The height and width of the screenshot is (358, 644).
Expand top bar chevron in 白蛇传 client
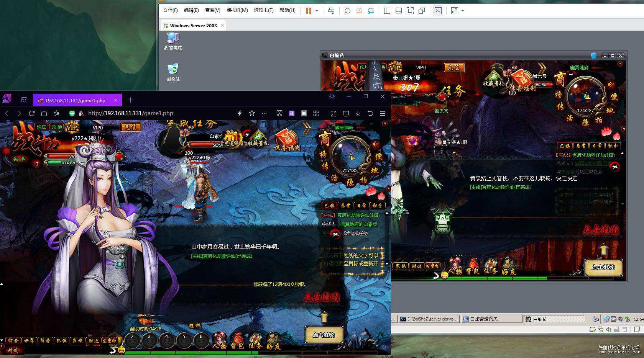[x=542, y=69]
